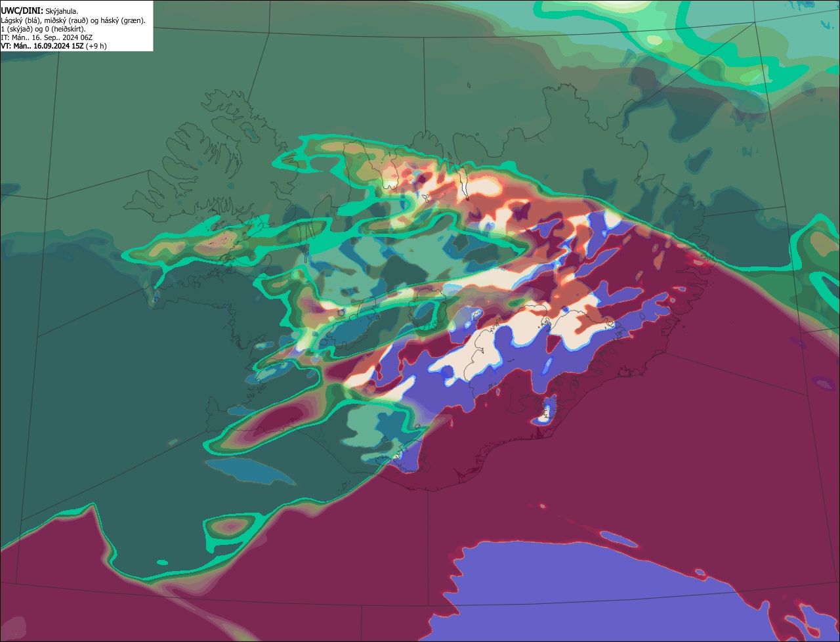Click the 'VT: Mán.. 16.09.2024 15Z (+9 h)' line

click(x=54, y=46)
